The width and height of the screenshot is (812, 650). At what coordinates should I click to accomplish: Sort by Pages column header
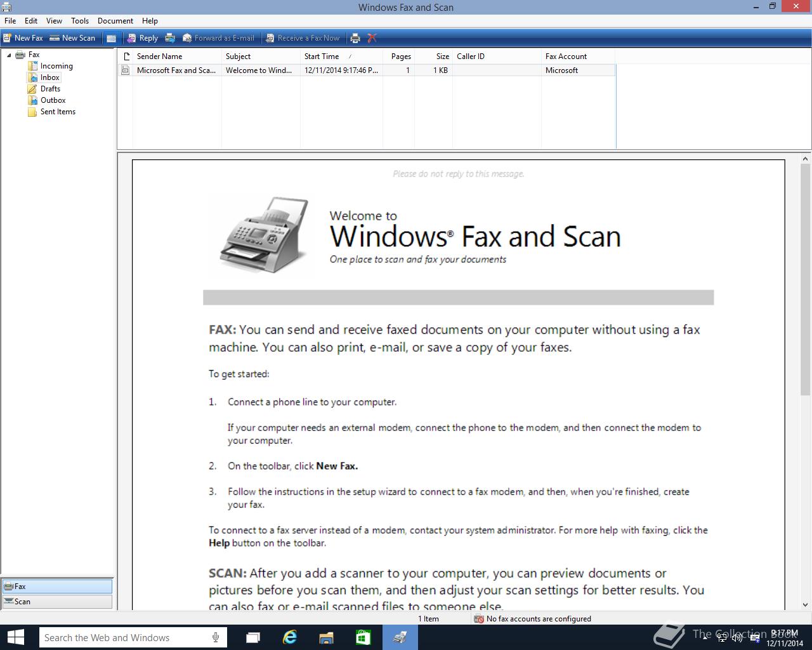399,56
